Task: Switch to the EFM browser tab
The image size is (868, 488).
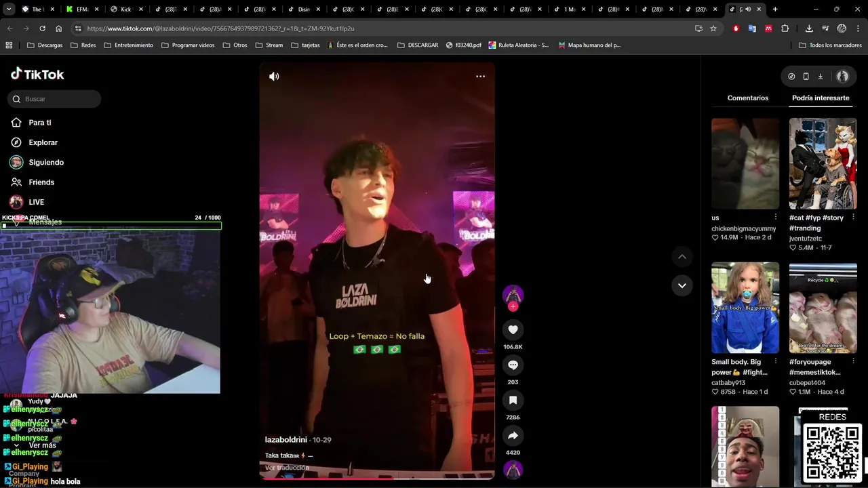Action: pyautogui.click(x=81, y=9)
